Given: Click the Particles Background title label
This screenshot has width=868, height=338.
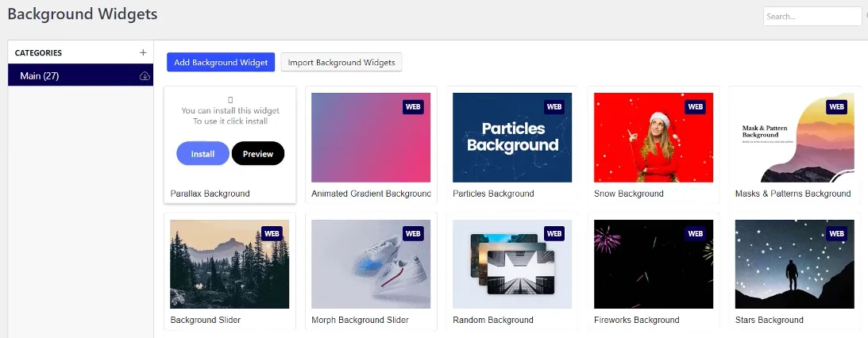Looking at the screenshot, I should coord(493,194).
